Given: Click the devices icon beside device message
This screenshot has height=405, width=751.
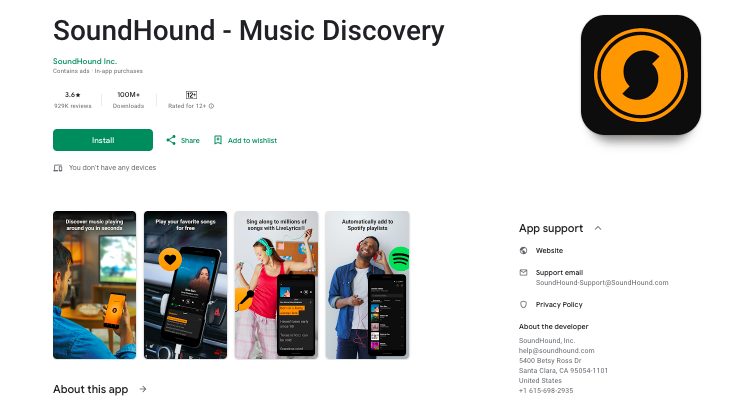Looking at the screenshot, I should 58,168.
